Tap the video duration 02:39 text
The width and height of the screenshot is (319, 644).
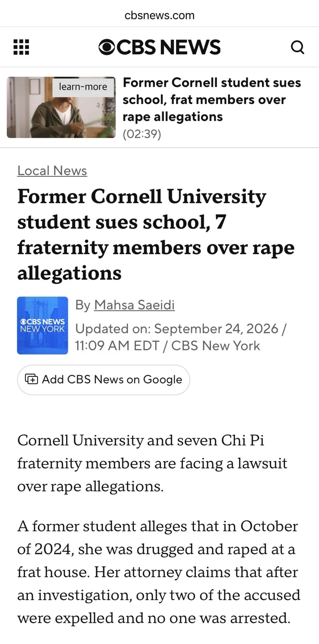coord(142,134)
